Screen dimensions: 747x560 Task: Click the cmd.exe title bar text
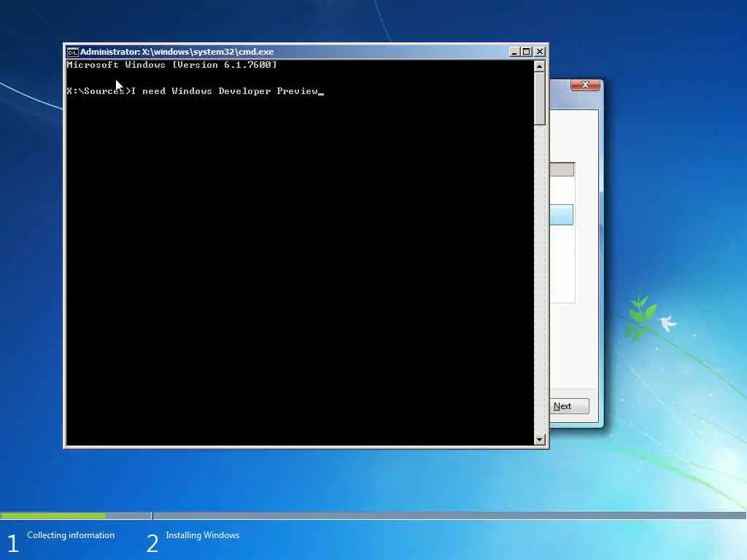click(x=177, y=52)
